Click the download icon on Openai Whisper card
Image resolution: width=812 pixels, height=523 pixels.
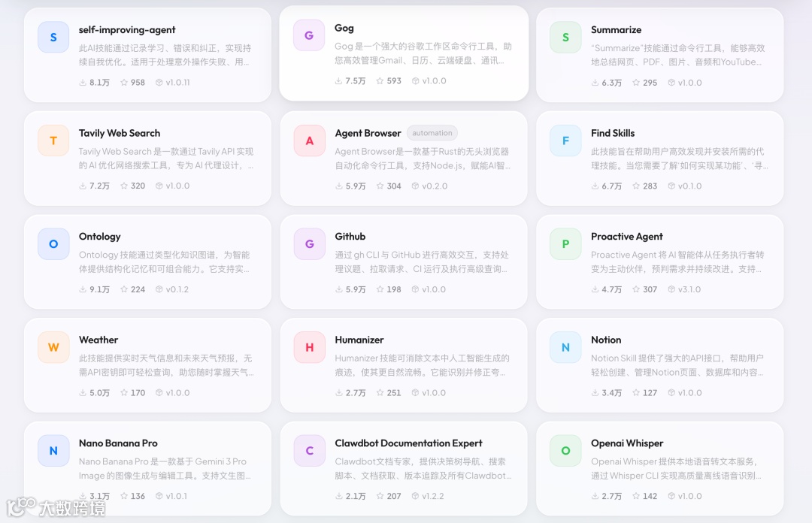595,496
